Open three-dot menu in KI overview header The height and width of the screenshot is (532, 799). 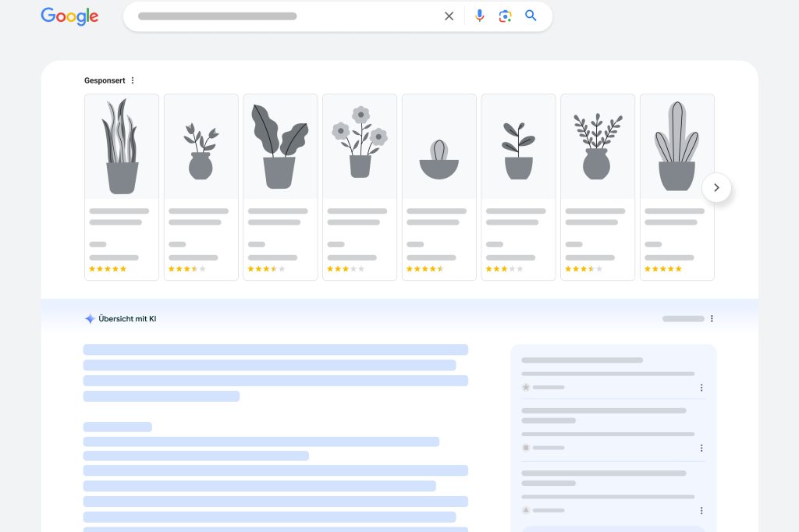[x=712, y=319]
